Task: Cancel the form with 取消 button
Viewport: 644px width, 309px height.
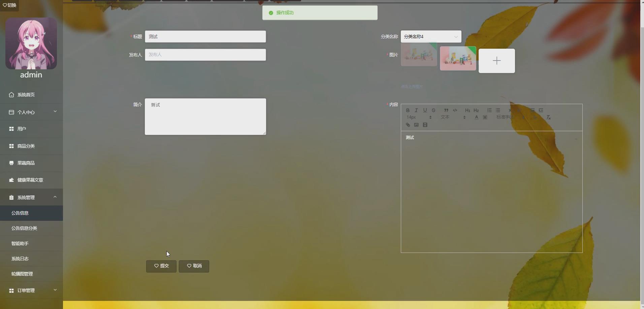Action: pos(194,266)
